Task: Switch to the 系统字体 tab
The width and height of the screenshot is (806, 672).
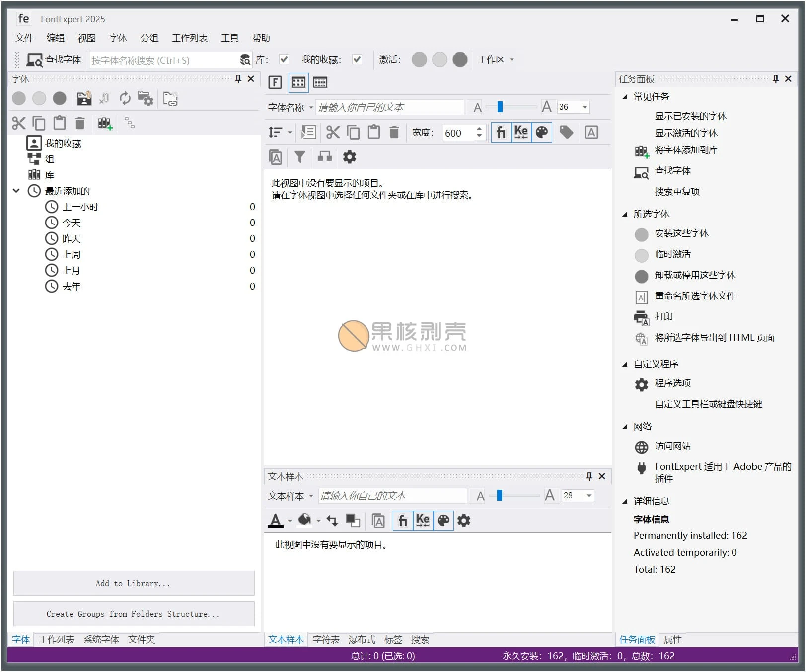Action: (x=101, y=640)
